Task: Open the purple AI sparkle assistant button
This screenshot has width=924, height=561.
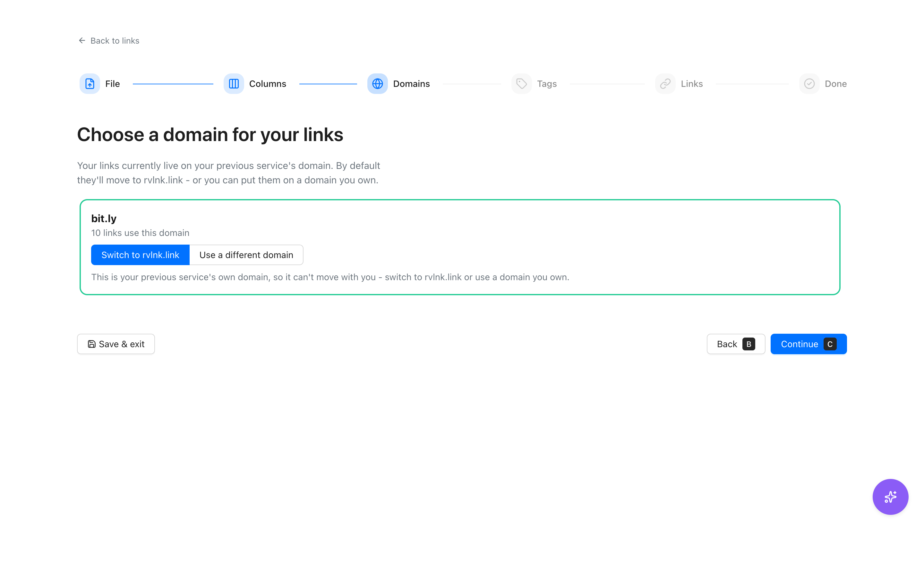Action: pos(890,497)
